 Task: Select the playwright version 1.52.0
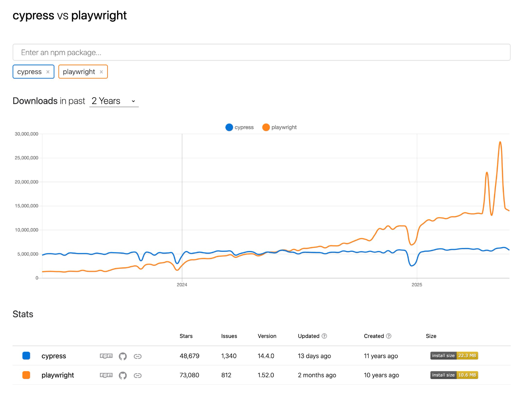point(266,375)
